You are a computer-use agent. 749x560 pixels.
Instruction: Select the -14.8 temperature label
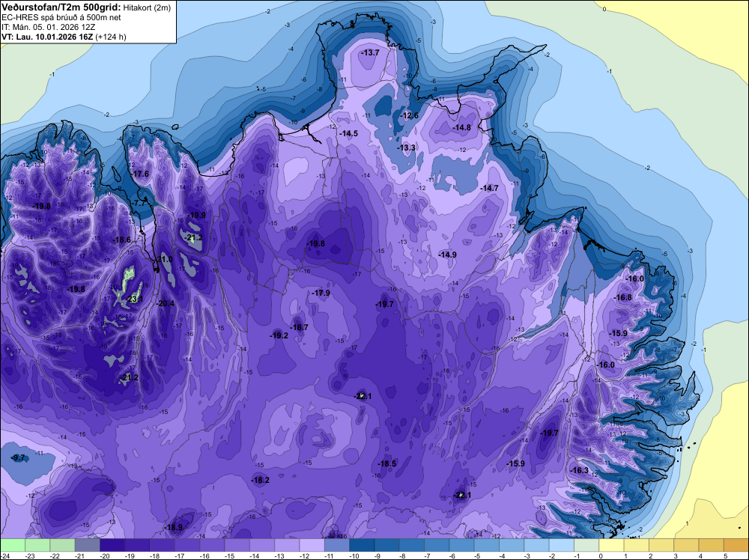click(461, 127)
